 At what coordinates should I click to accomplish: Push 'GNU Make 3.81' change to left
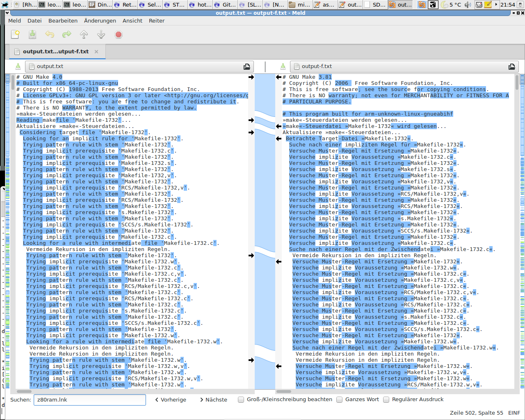pos(279,77)
